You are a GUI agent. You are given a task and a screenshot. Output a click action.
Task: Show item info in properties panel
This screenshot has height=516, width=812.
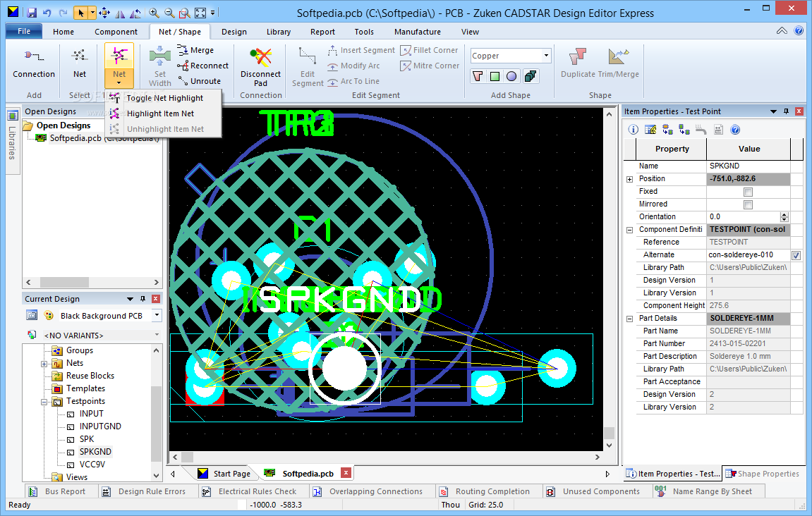coord(634,130)
